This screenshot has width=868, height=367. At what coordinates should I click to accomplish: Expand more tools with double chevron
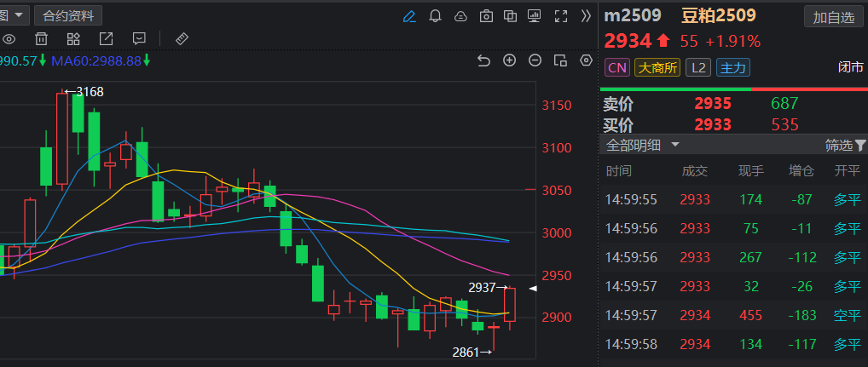[586, 16]
